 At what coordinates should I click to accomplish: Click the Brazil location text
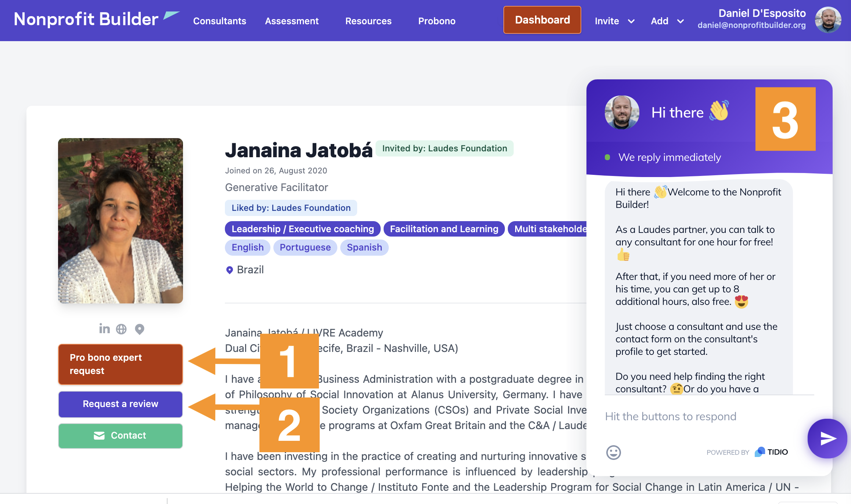click(x=250, y=270)
